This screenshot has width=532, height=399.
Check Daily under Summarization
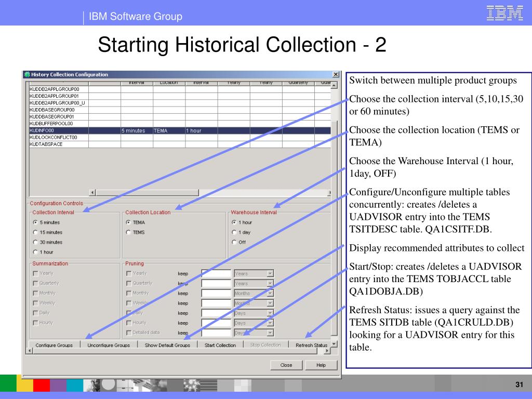pos(35,312)
